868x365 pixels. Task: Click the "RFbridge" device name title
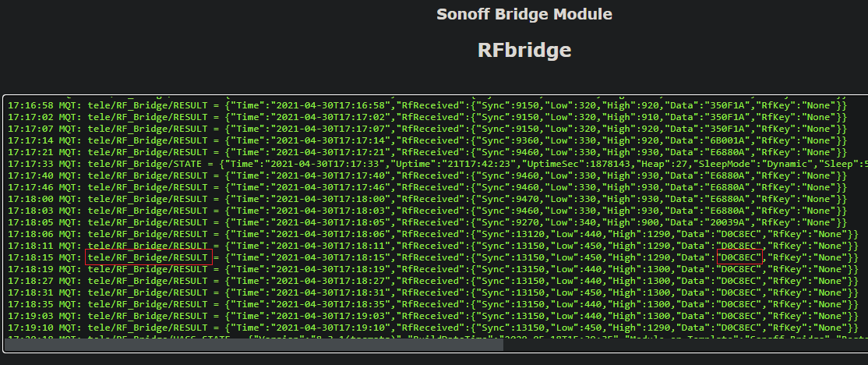pyautogui.click(x=524, y=50)
